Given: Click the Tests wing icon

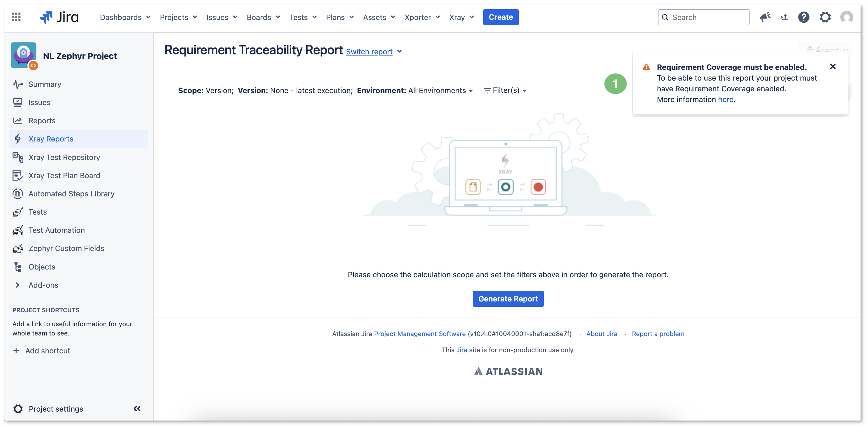Looking at the screenshot, I should [18, 212].
